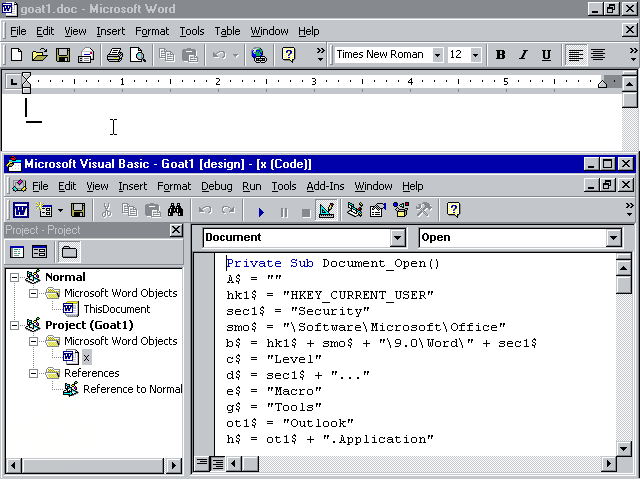Open VB Help question mark icon

click(x=453, y=210)
